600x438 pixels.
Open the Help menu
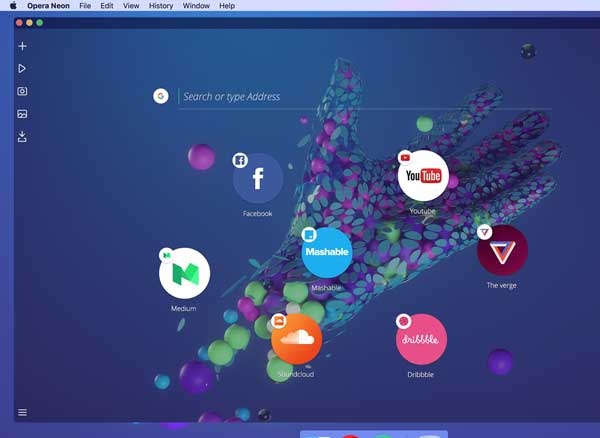227,6
